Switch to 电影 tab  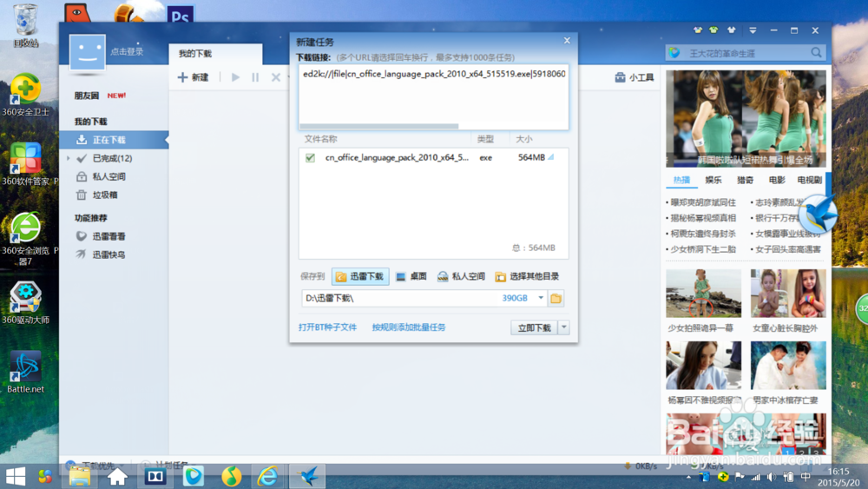[x=777, y=180]
